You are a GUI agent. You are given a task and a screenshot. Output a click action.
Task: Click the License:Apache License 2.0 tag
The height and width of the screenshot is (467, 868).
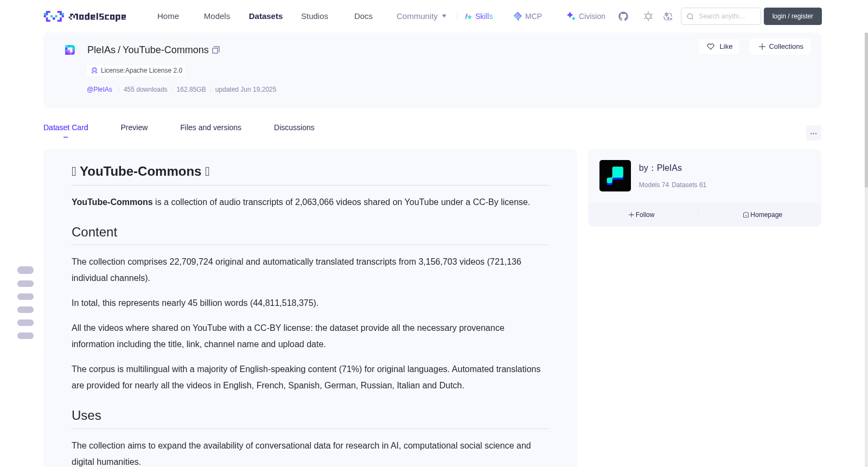click(136, 71)
